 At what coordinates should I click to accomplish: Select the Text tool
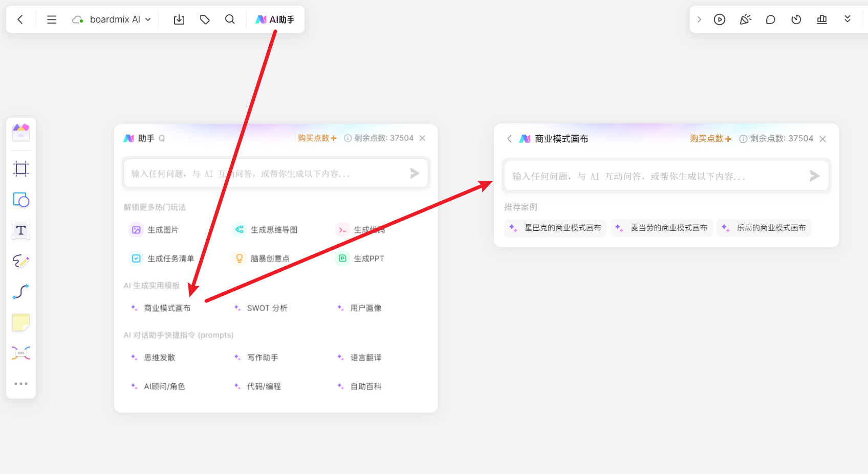pyautogui.click(x=20, y=231)
